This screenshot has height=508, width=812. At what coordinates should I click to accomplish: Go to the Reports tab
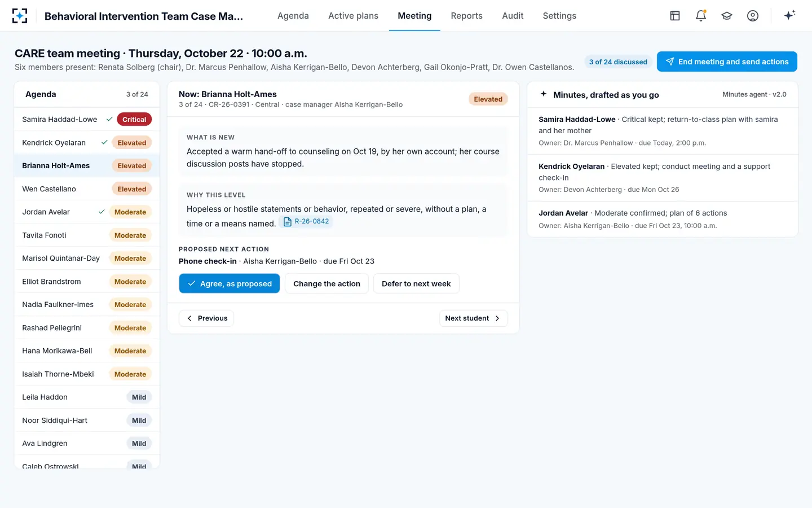467,16
